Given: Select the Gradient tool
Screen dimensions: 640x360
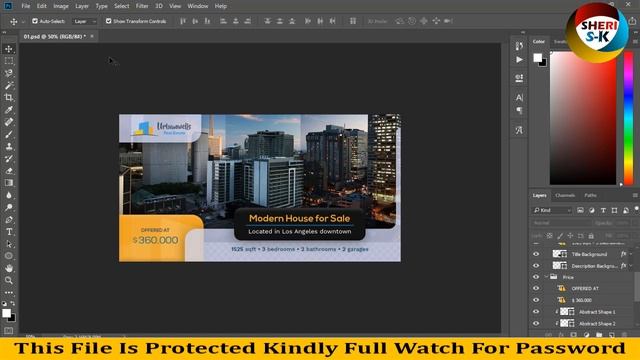Looking at the screenshot, I should [x=9, y=183].
